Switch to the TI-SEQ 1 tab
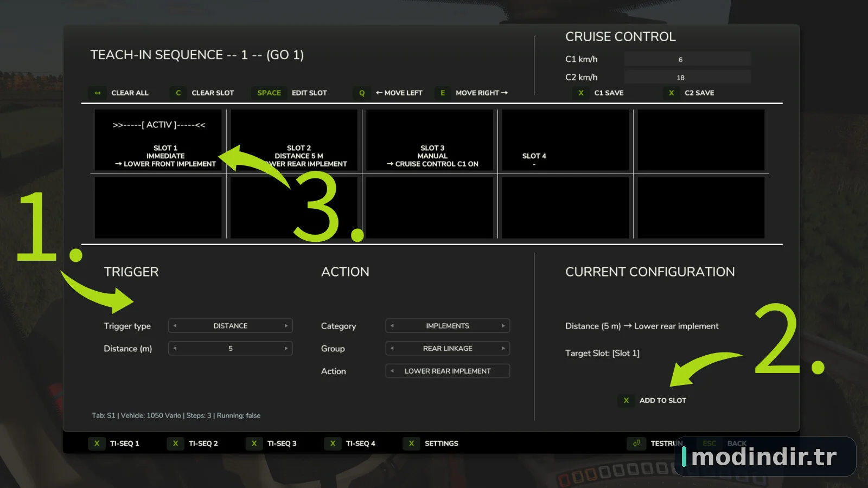Screen dimensions: 868x488 [x=114, y=443]
